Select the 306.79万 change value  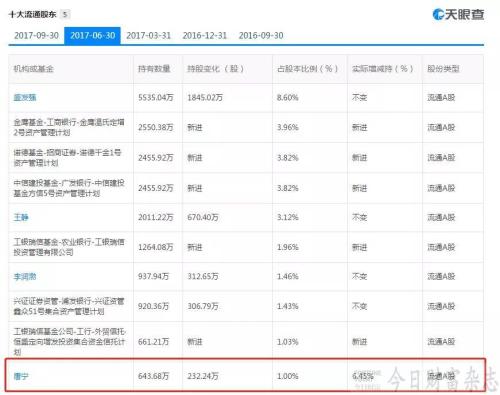point(203,306)
